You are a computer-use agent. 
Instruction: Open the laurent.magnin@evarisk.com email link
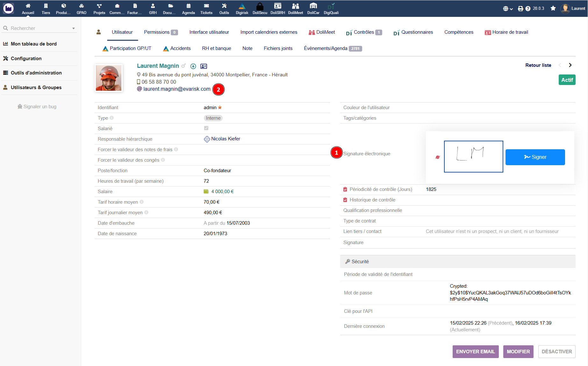tap(177, 89)
